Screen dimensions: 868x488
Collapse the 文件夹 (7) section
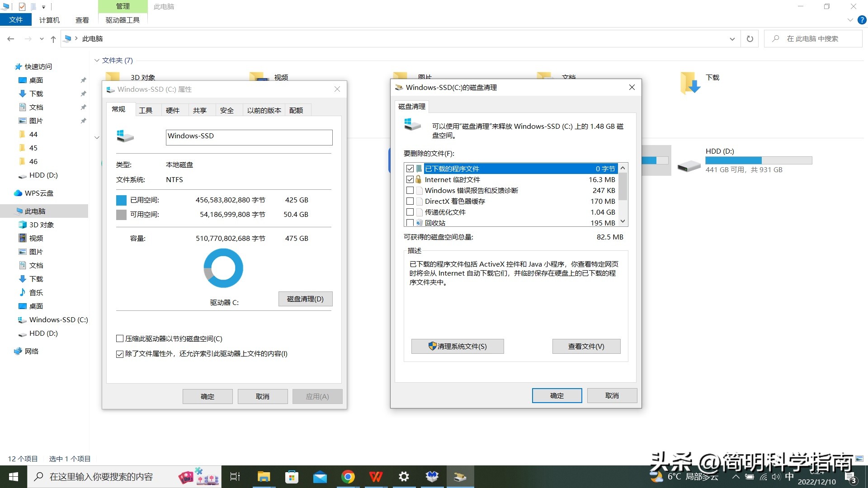coord(97,60)
